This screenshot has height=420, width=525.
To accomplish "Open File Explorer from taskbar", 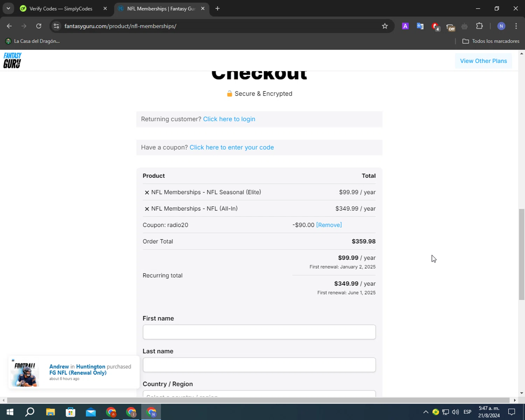I will tap(50, 412).
